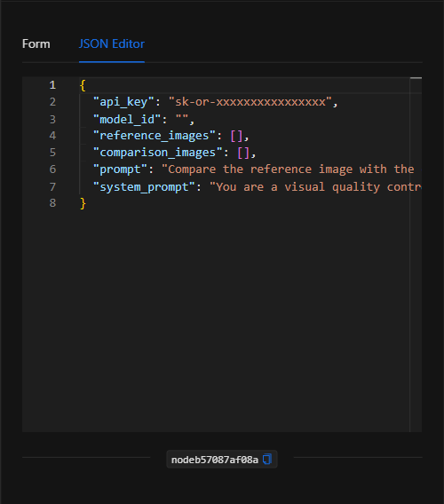Image resolution: width=444 pixels, height=504 pixels.
Task: Copy the node ID nodeb57087af08a
Action: click(267, 459)
